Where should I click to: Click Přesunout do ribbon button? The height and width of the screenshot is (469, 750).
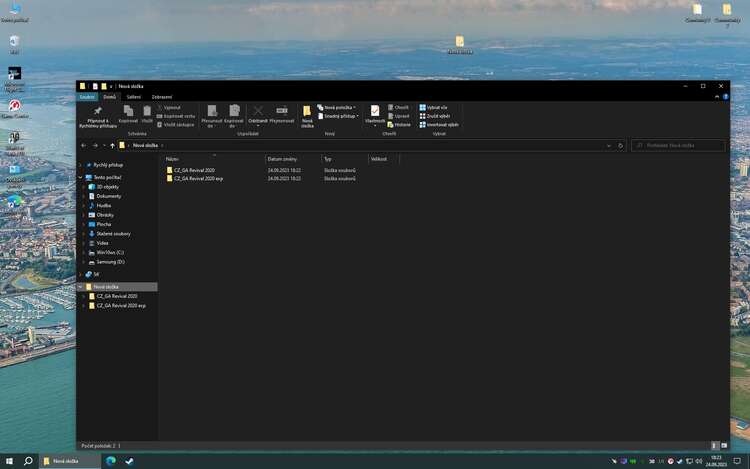[x=211, y=117]
